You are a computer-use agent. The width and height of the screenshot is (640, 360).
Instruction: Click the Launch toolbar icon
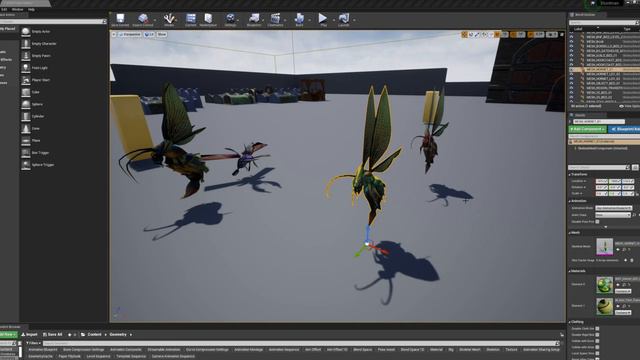point(344,20)
